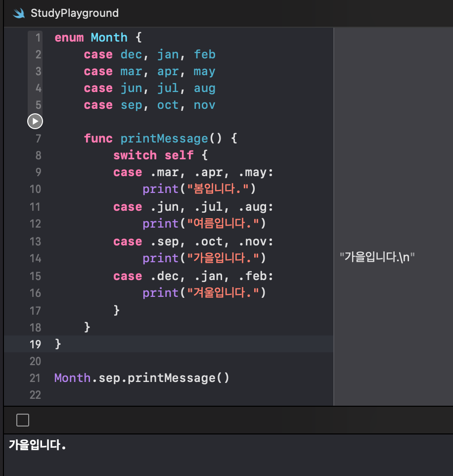Select the feb case on line 2
The image size is (453, 476).
(x=205, y=54)
